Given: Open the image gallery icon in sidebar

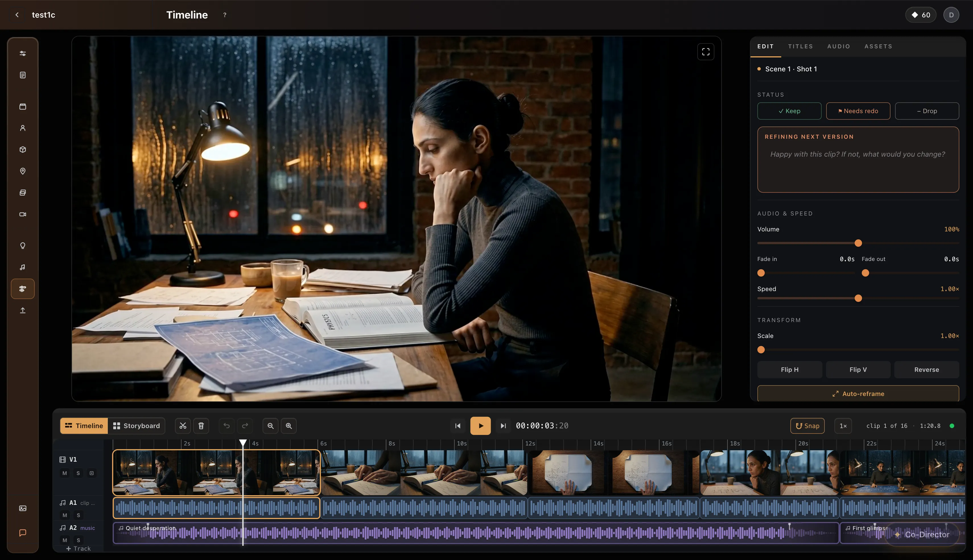Looking at the screenshot, I should click(x=23, y=509).
